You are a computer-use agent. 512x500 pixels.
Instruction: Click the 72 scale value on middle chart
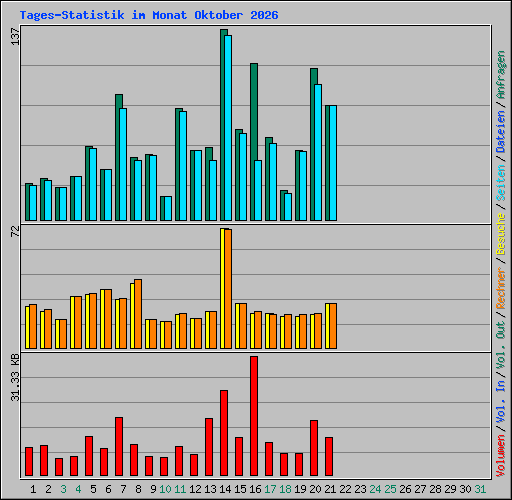pos(15,231)
